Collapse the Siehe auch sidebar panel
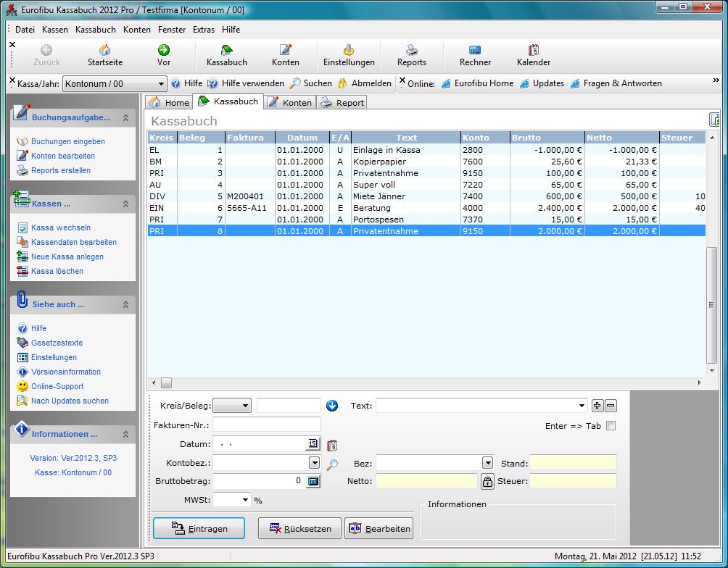728x568 pixels. (125, 304)
